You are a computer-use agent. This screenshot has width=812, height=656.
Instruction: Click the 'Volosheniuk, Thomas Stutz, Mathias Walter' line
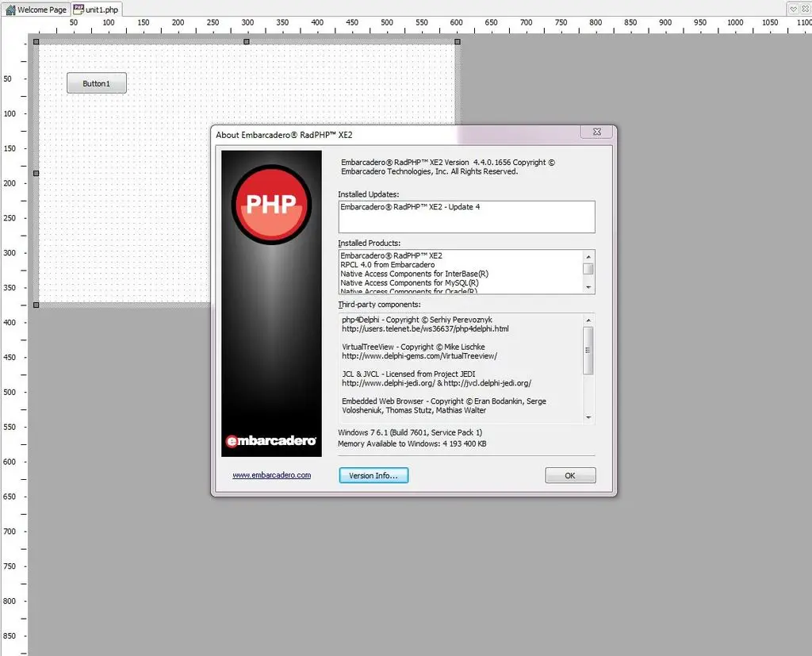click(414, 410)
